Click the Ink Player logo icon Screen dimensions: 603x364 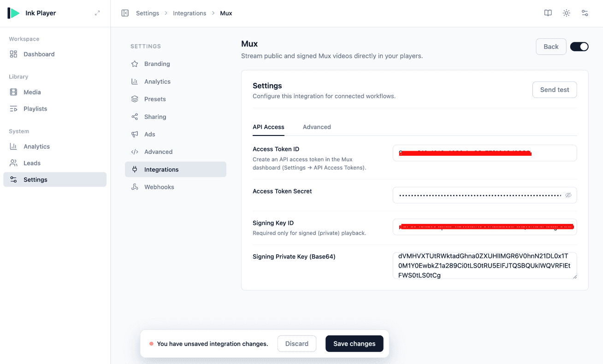click(x=13, y=13)
